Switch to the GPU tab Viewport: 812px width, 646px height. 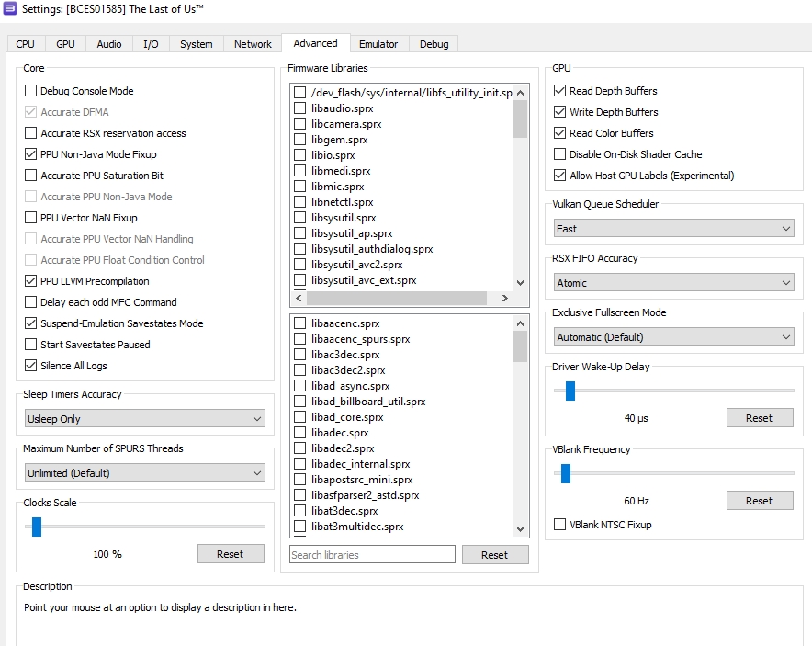point(65,44)
